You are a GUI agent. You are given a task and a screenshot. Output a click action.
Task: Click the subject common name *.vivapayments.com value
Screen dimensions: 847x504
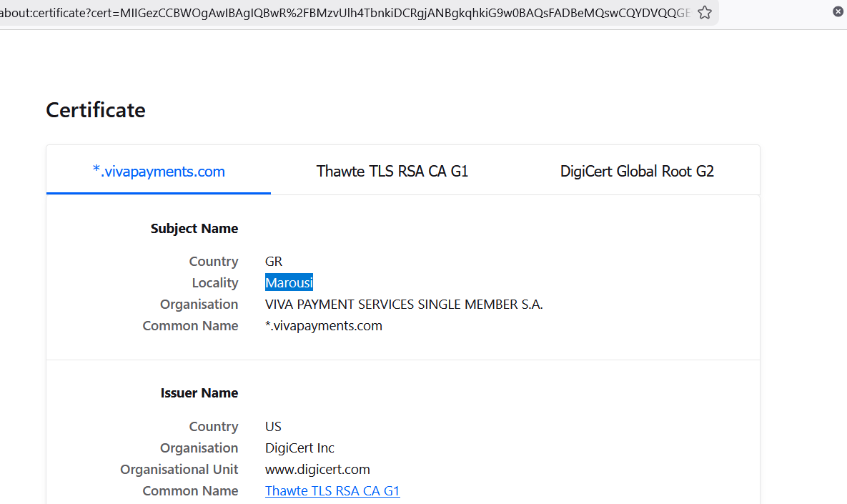pyautogui.click(x=324, y=326)
